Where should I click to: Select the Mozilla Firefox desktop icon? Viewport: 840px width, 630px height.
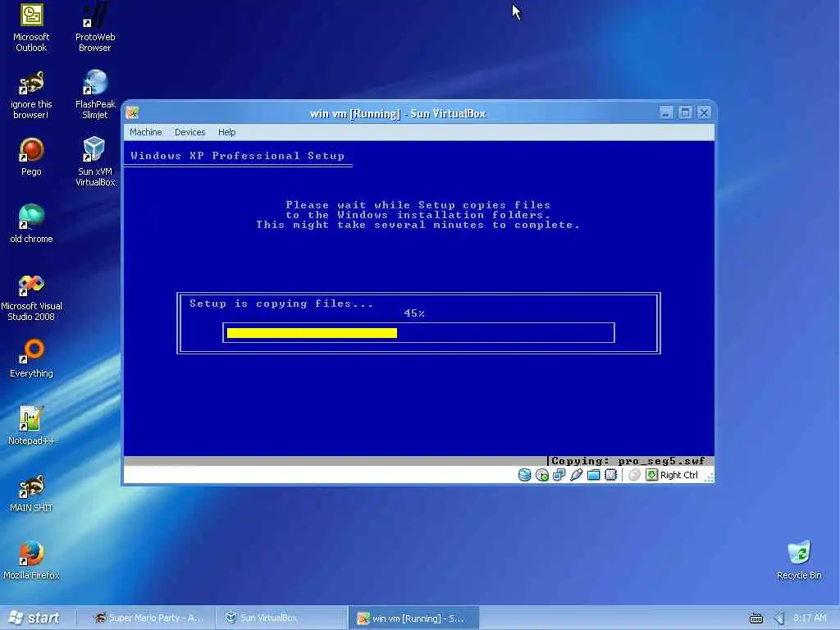point(31,561)
